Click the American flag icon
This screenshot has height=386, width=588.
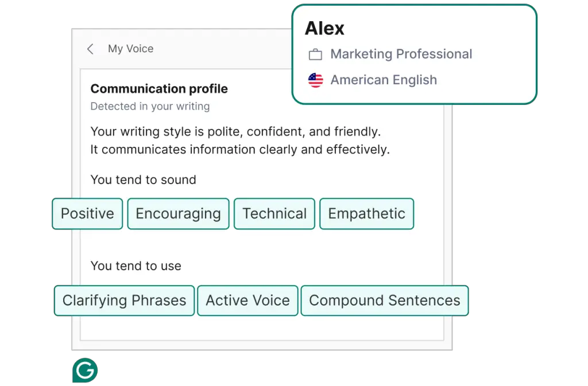[315, 80]
